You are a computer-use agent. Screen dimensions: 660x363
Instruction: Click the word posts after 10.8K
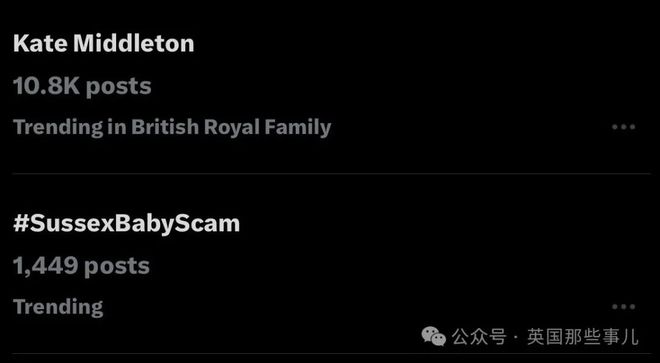coord(119,87)
